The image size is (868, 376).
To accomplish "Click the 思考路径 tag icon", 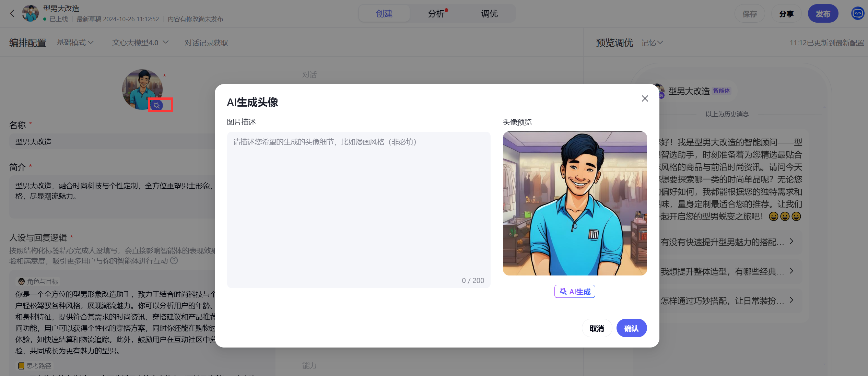I will click(21, 366).
